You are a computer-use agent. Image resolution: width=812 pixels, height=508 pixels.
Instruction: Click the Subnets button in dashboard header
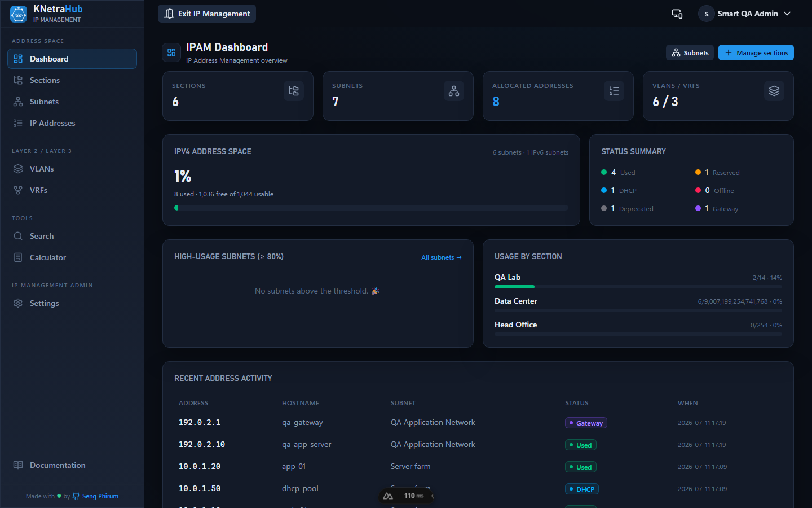(x=690, y=52)
